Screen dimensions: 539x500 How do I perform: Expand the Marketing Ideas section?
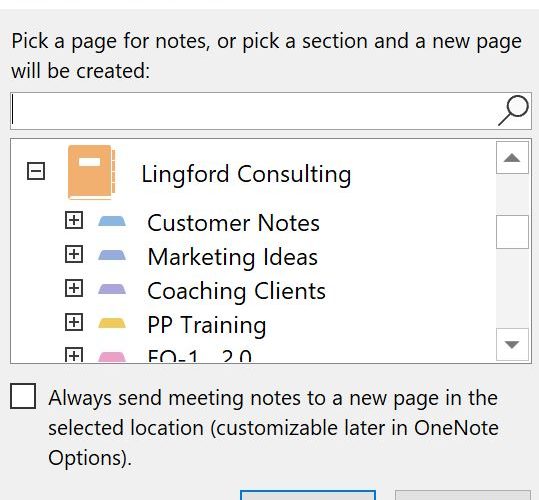point(74,254)
